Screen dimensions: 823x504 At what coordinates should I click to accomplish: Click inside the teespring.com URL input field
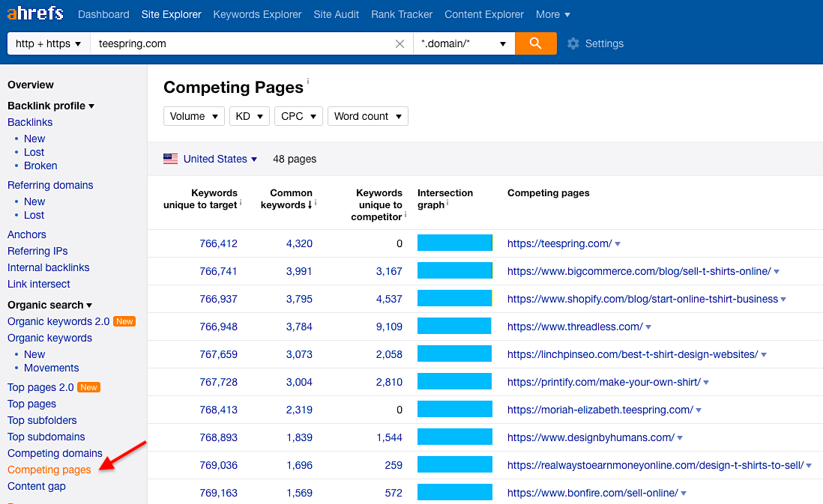tap(240, 43)
